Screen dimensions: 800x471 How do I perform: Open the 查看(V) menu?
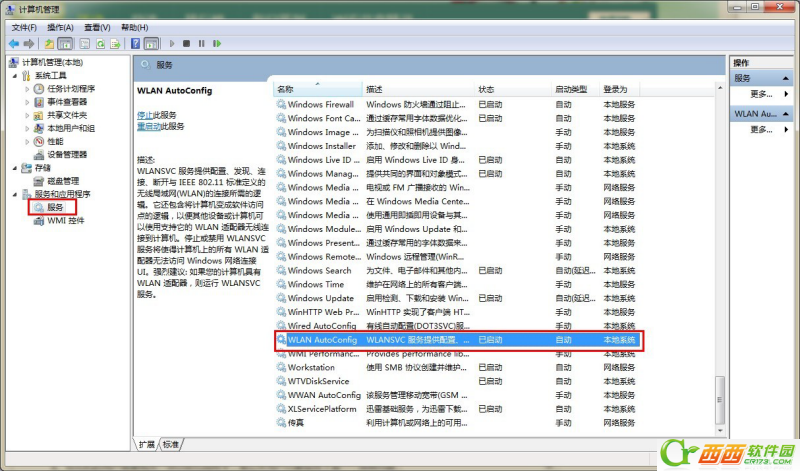(97, 28)
